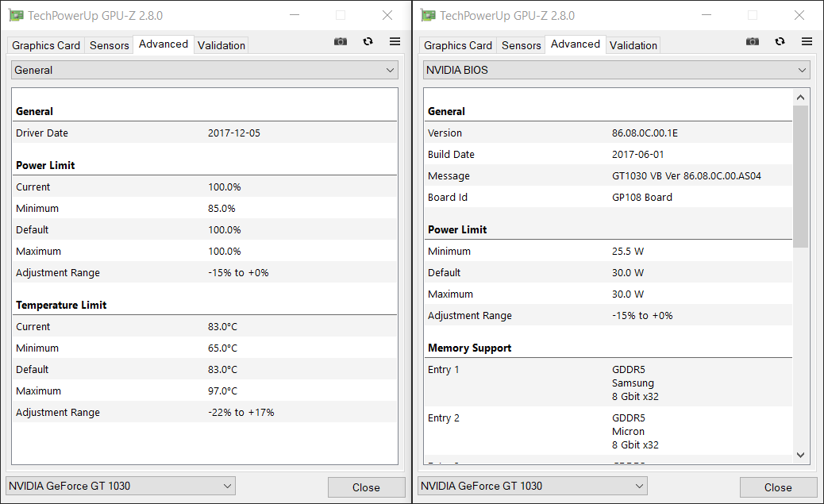Click the scrollbar down arrow in the NVIDIA BIOS list
Viewport: 824px width, 504px height.
coord(800,455)
